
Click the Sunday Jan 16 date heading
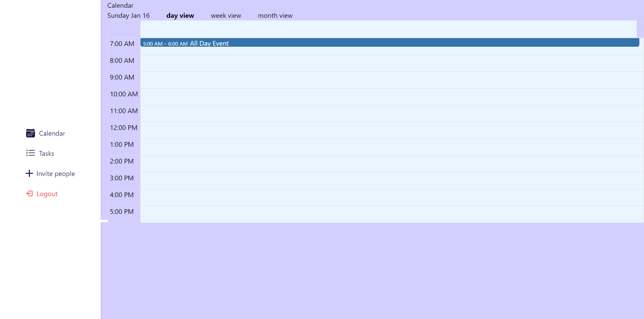pos(128,15)
